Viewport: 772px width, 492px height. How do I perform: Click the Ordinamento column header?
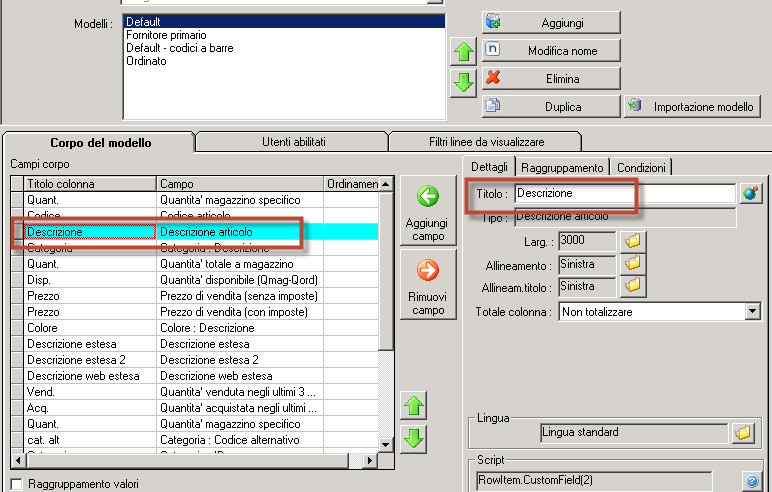351,184
